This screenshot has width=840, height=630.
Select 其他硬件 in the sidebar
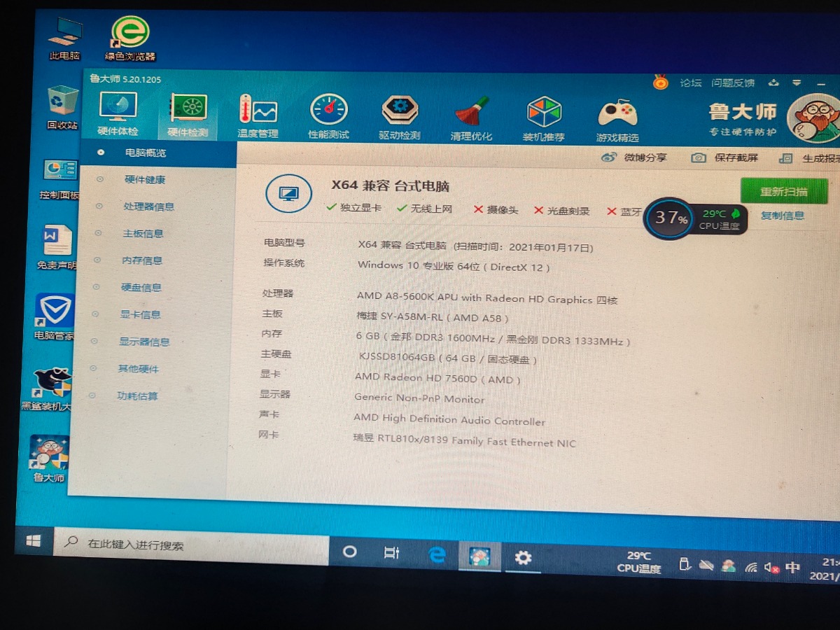(x=139, y=369)
